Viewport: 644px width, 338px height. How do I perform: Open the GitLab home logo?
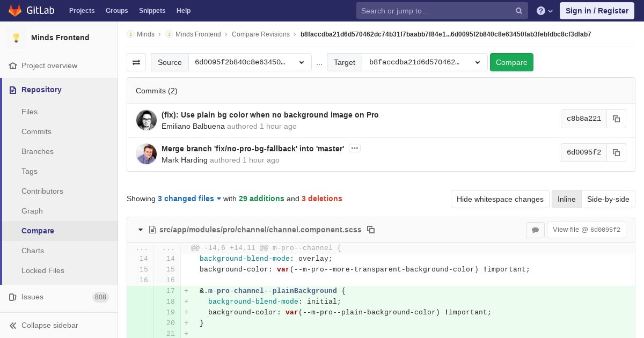click(x=30, y=11)
